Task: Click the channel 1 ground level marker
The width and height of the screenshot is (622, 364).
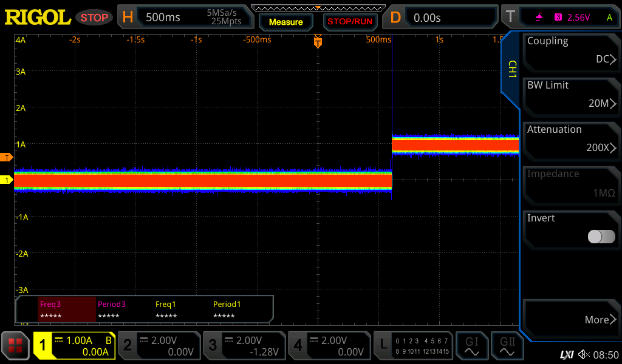Action: [7, 180]
